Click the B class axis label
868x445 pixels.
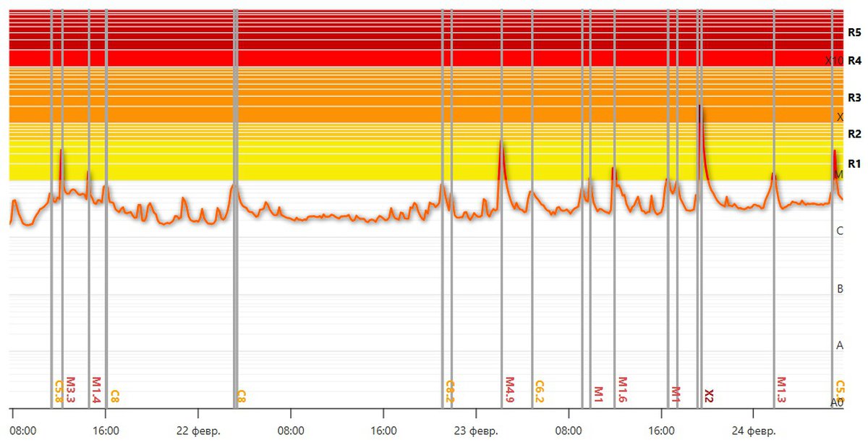[840, 289]
